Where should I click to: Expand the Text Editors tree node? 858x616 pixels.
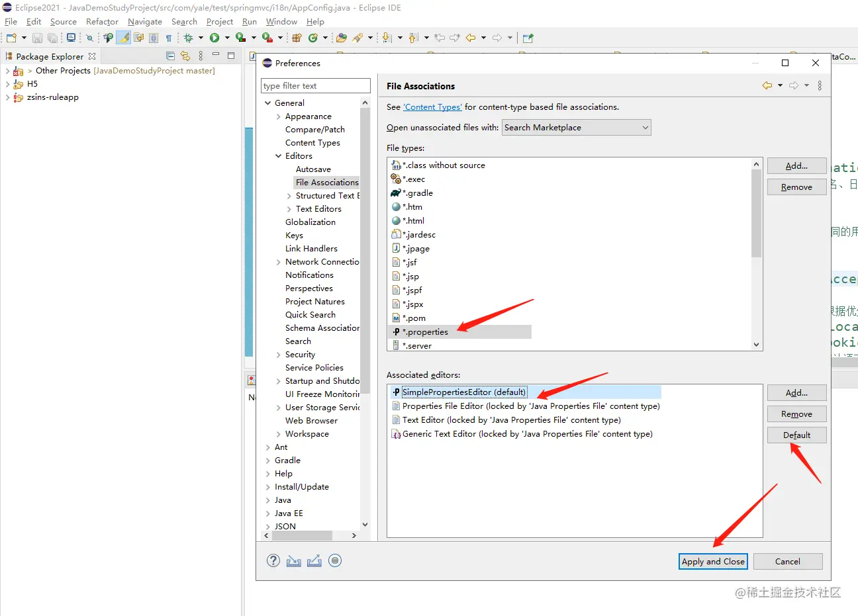[289, 209]
